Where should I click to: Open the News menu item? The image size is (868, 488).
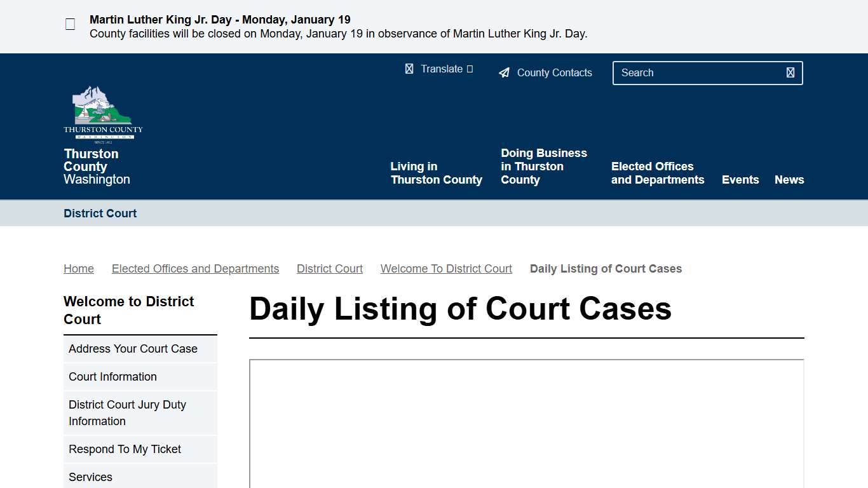click(789, 180)
